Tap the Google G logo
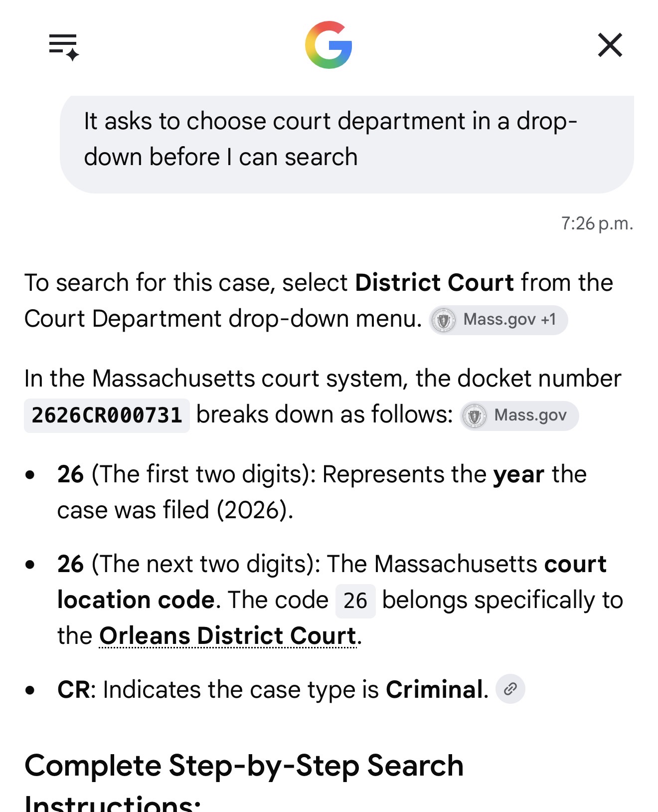Image resolution: width=658 pixels, height=812 pixels. (329, 45)
